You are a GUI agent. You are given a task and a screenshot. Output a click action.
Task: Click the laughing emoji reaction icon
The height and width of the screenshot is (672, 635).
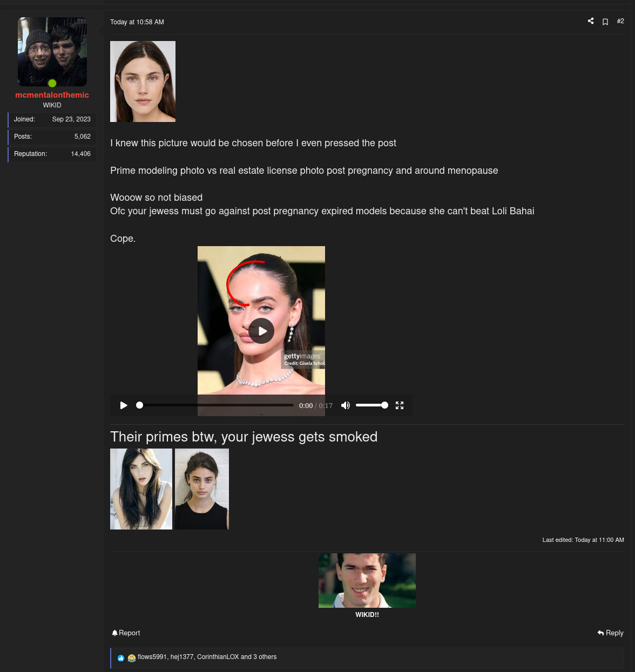point(131,657)
